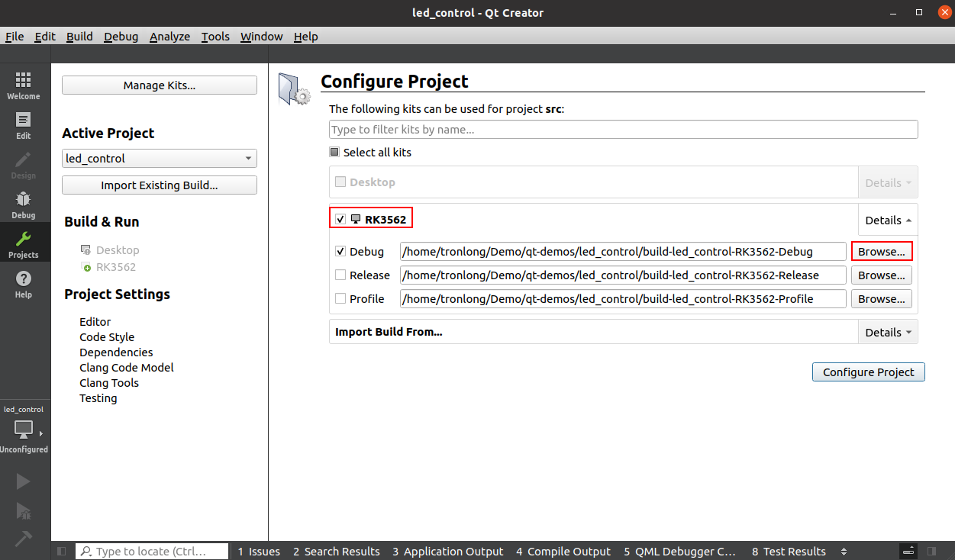This screenshot has width=955, height=560.
Task: Toggle the left sidebar icon in status bar
Action: point(61,551)
